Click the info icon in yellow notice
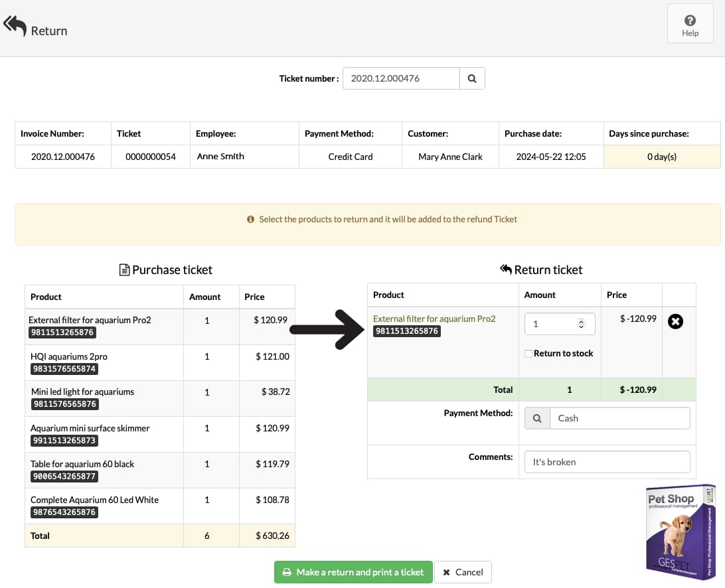 [250, 219]
